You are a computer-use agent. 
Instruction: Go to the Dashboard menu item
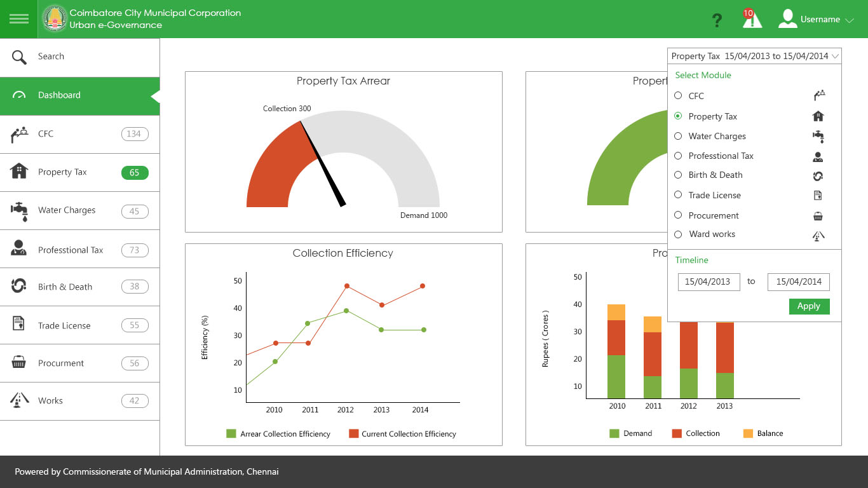click(x=59, y=95)
